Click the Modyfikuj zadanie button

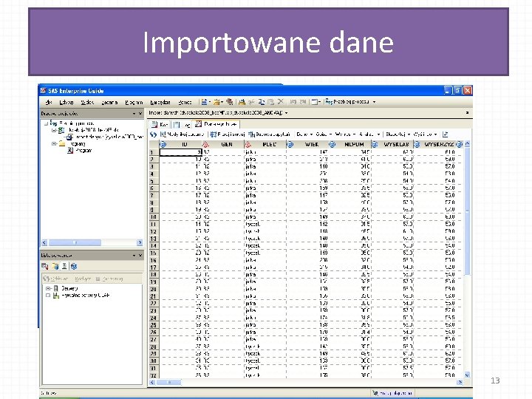[x=183, y=134]
